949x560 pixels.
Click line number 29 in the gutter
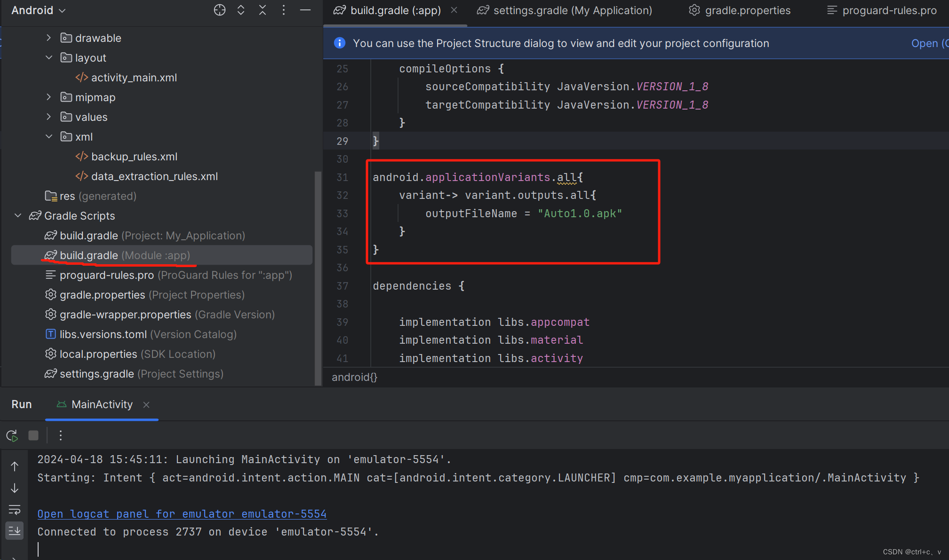click(x=342, y=141)
